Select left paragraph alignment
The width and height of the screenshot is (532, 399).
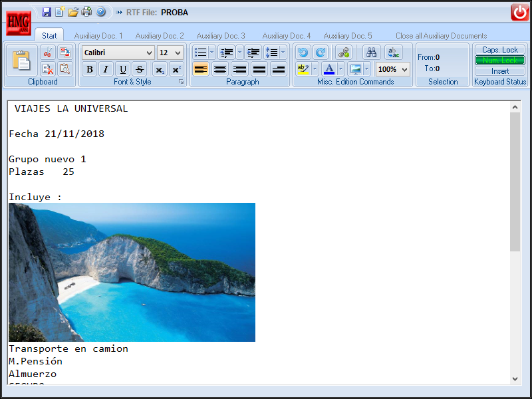[201, 69]
